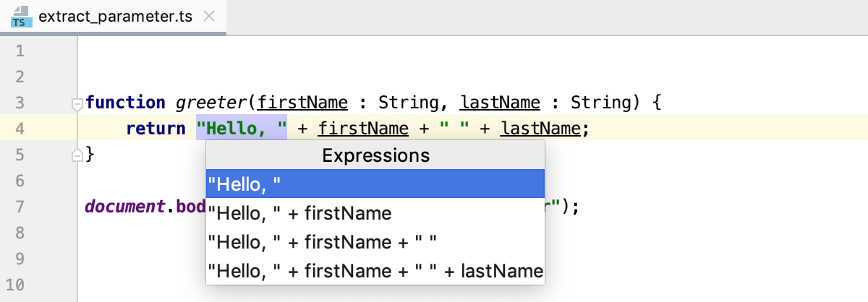Collapse the greeter function at line 3
Image resolution: width=868 pixels, height=302 pixels.
pyautogui.click(x=77, y=104)
